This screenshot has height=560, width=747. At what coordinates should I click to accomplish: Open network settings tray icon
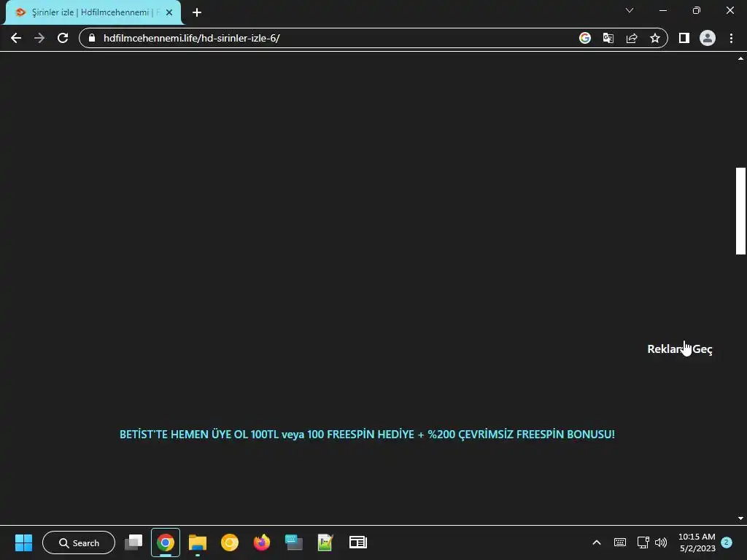(x=643, y=542)
